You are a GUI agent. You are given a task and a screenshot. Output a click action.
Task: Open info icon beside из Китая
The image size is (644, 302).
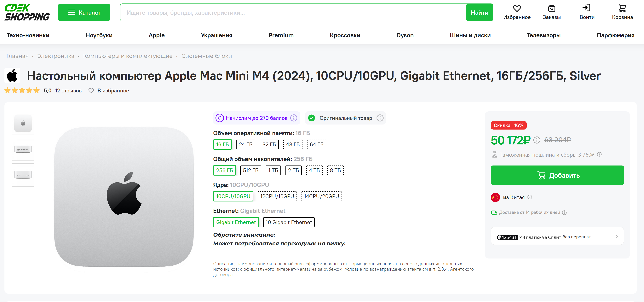[530, 197]
